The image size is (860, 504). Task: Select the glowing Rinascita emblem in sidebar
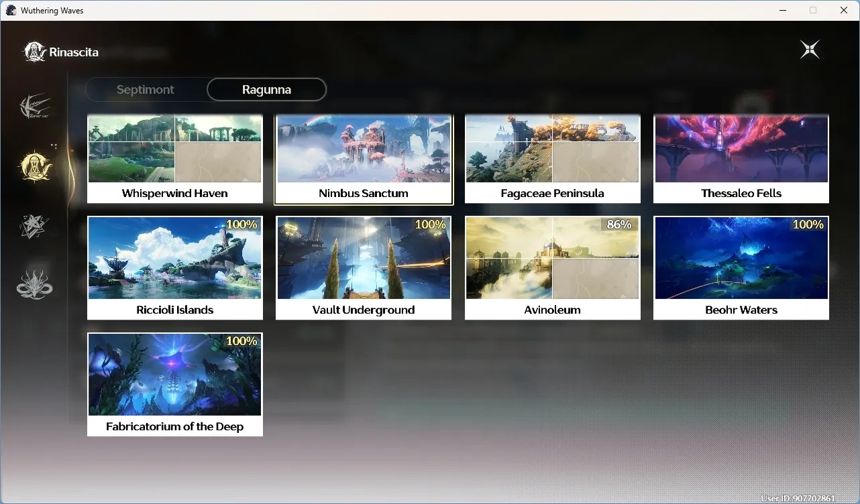coord(35,166)
